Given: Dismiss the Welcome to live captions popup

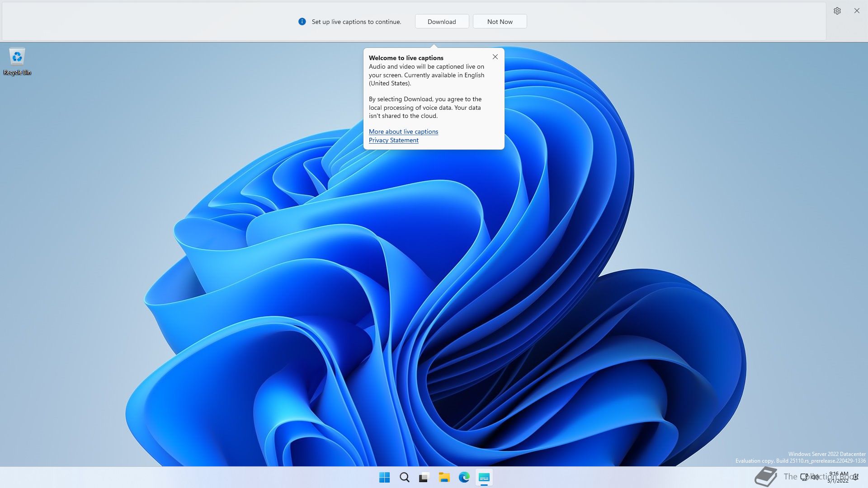Looking at the screenshot, I should coord(495,57).
